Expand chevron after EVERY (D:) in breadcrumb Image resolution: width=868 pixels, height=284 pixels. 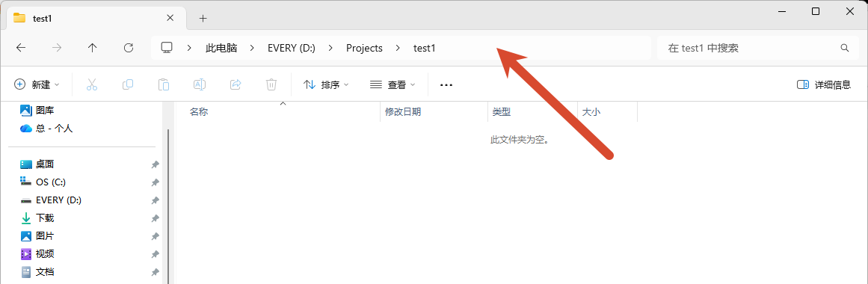tap(330, 48)
